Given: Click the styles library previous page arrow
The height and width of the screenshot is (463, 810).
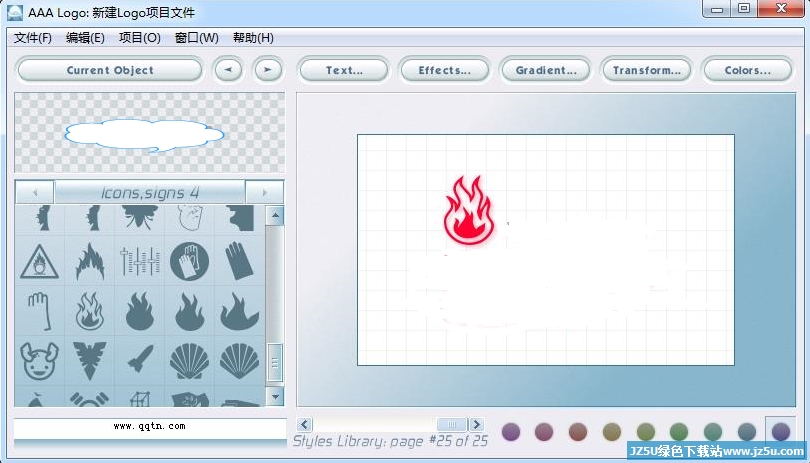Looking at the screenshot, I should 305,424.
